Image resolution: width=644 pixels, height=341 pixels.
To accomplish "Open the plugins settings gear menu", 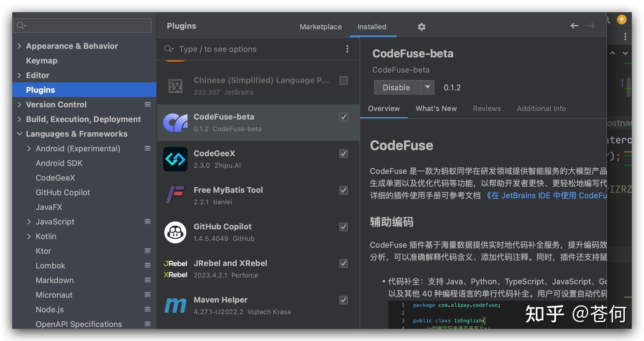I will click(422, 27).
